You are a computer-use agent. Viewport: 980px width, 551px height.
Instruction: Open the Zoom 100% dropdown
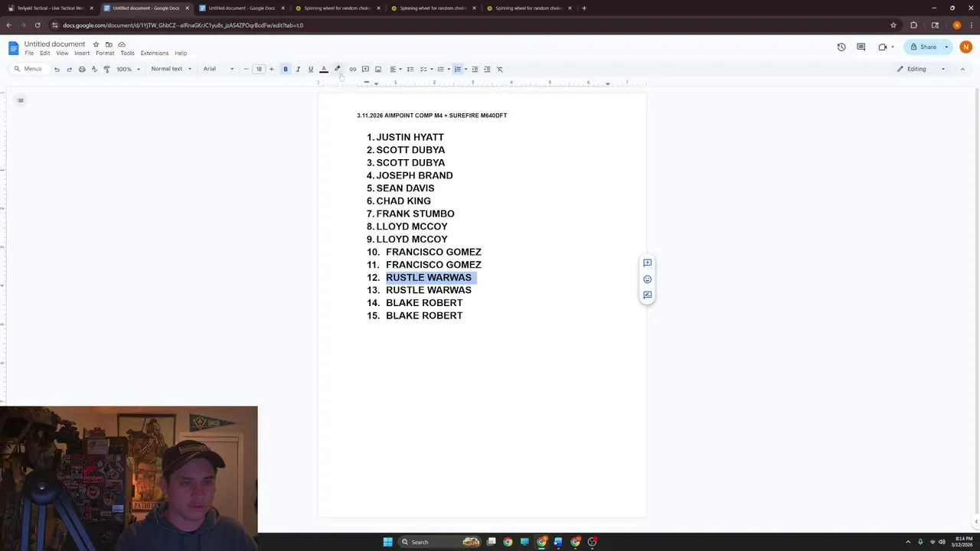pyautogui.click(x=128, y=69)
